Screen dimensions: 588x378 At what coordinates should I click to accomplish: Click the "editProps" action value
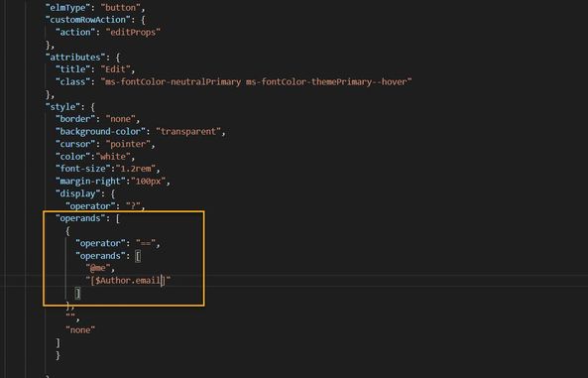click(x=133, y=33)
